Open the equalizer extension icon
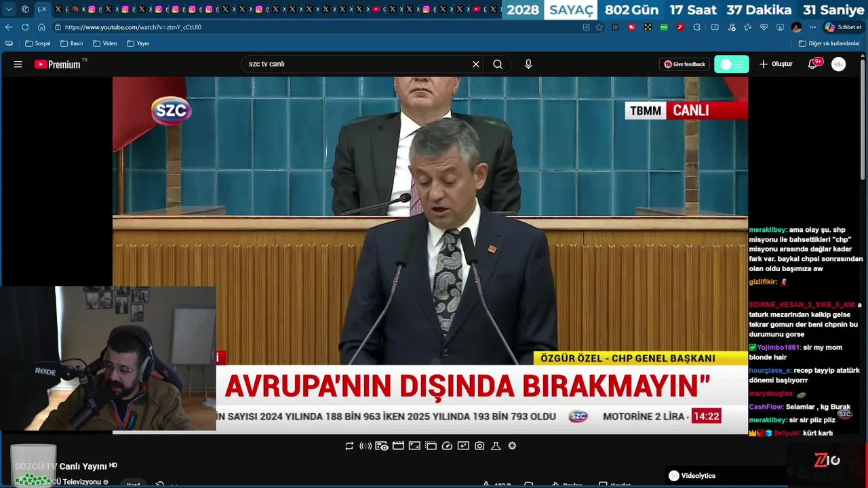 tap(615, 27)
